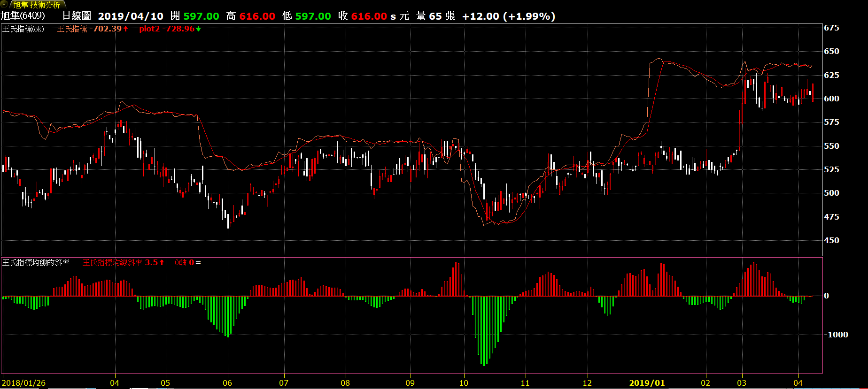Click the 2019/04/10 date in the header
The height and width of the screenshot is (389, 868).
(x=131, y=16)
